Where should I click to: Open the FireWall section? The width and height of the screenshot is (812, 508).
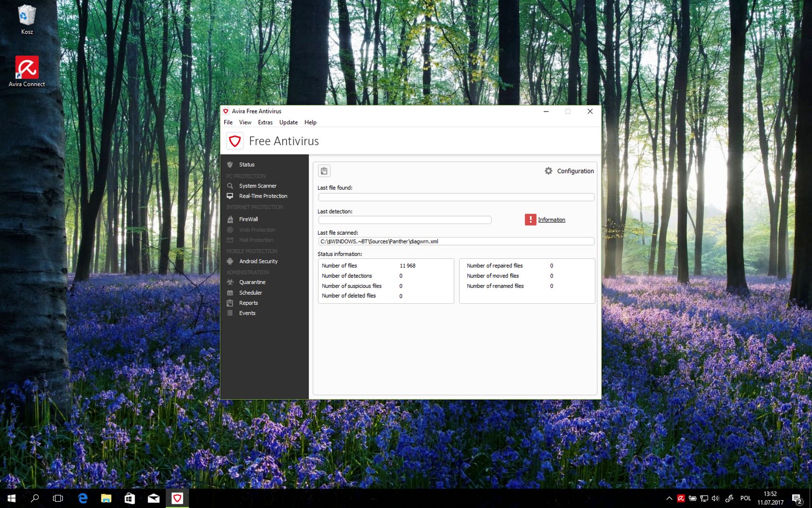pos(248,219)
